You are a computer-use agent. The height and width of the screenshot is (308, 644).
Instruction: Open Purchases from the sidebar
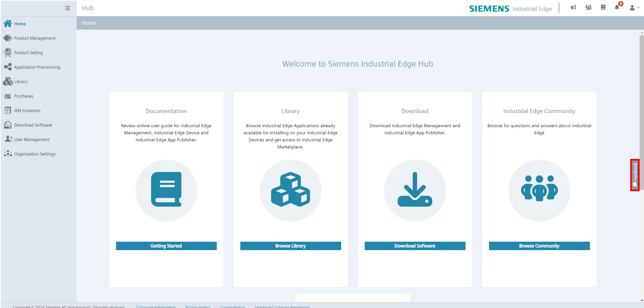[24, 96]
